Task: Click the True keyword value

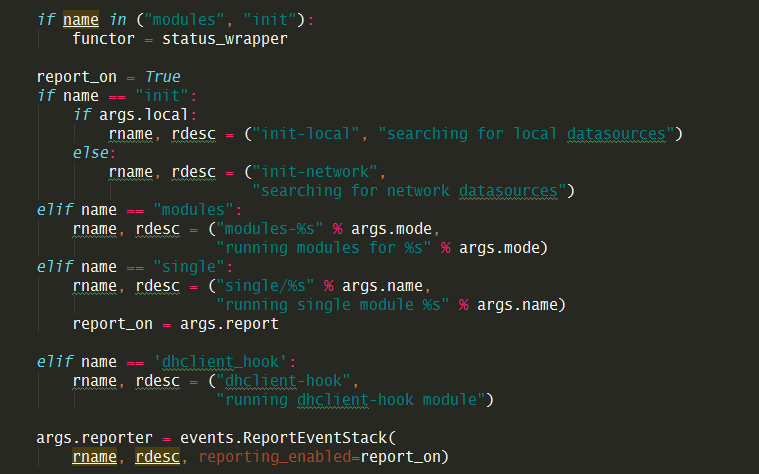Action: 163,76
